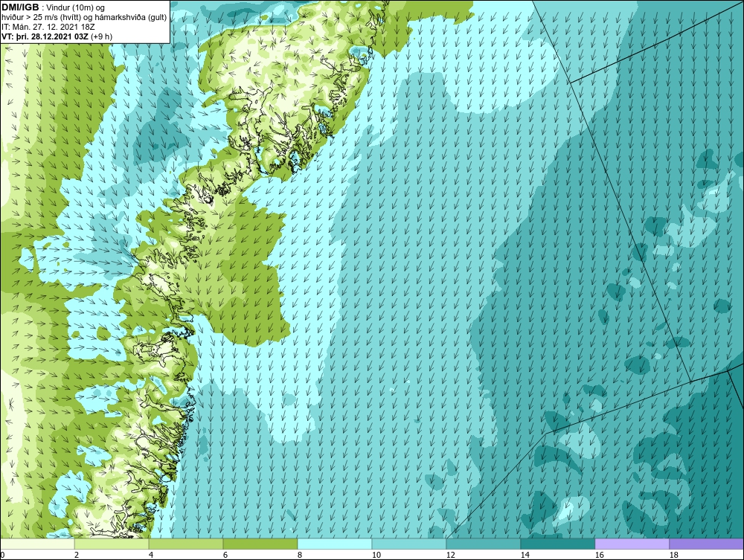The height and width of the screenshot is (560, 744).
Task: Click the 2–4 m/s light green swatch
Action: [112, 544]
